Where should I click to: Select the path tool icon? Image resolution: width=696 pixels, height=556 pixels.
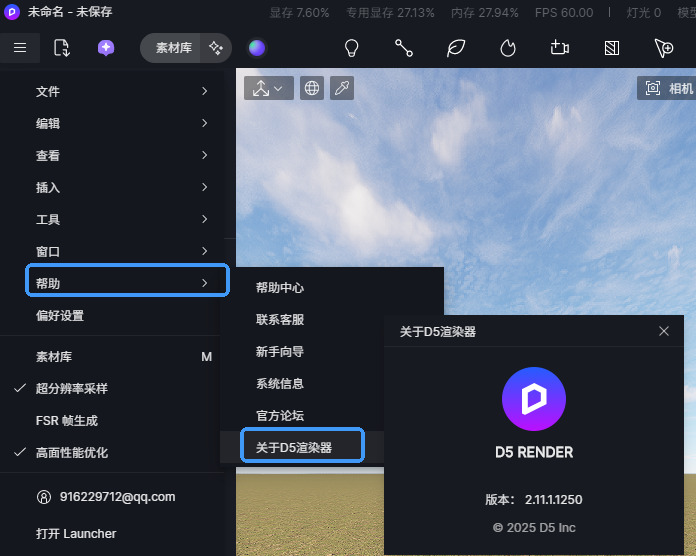(403, 48)
